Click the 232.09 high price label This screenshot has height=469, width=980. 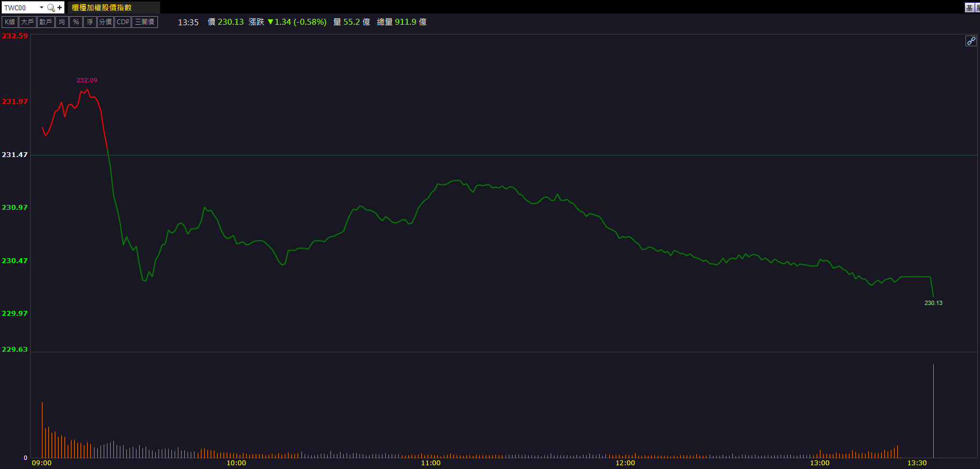[x=87, y=80]
